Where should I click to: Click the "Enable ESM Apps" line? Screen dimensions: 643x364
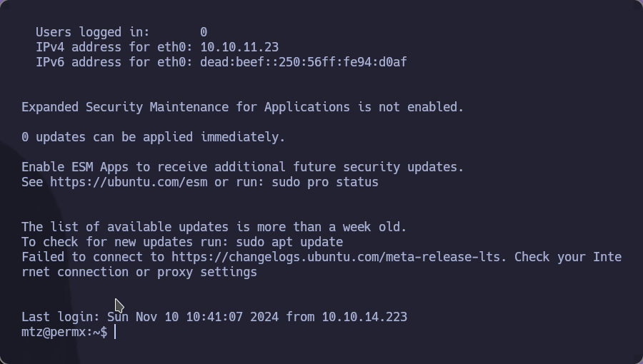[x=243, y=167]
